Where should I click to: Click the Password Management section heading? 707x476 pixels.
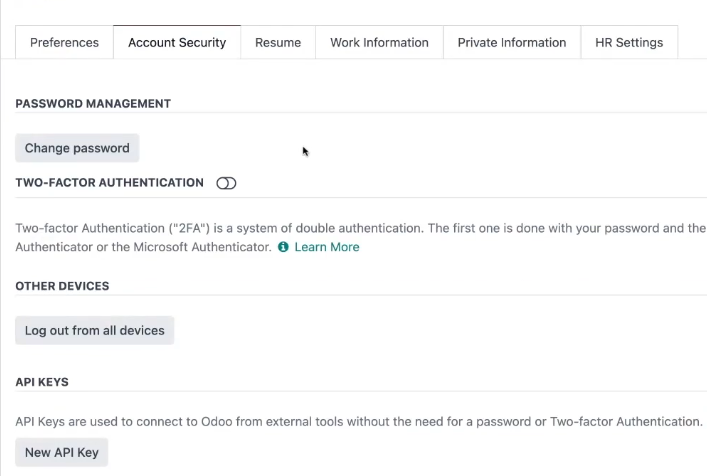(93, 104)
